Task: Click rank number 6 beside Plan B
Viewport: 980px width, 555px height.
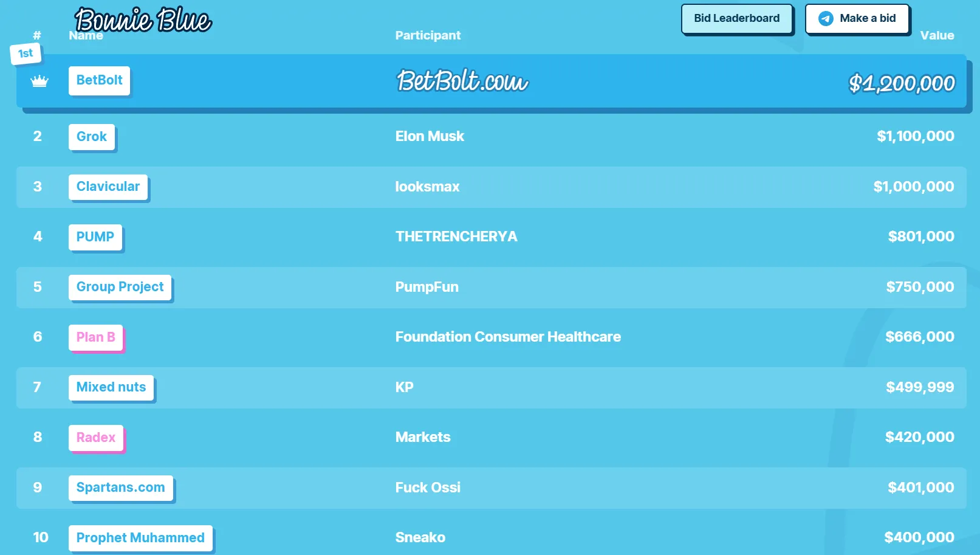Action: tap(38, 337)
